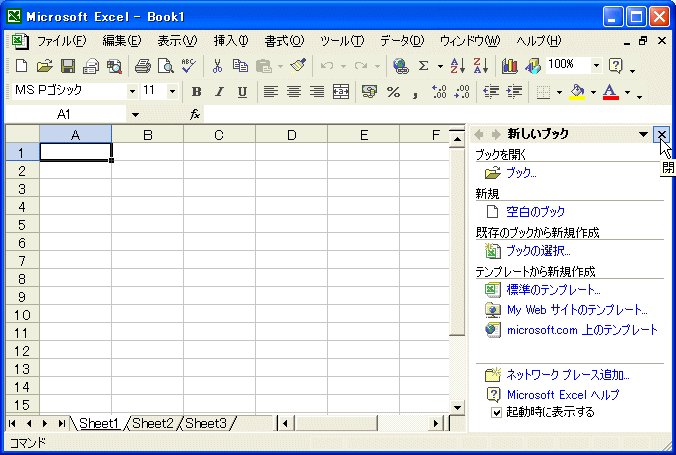Cut selection with the scissors icon

click(217, 66)
